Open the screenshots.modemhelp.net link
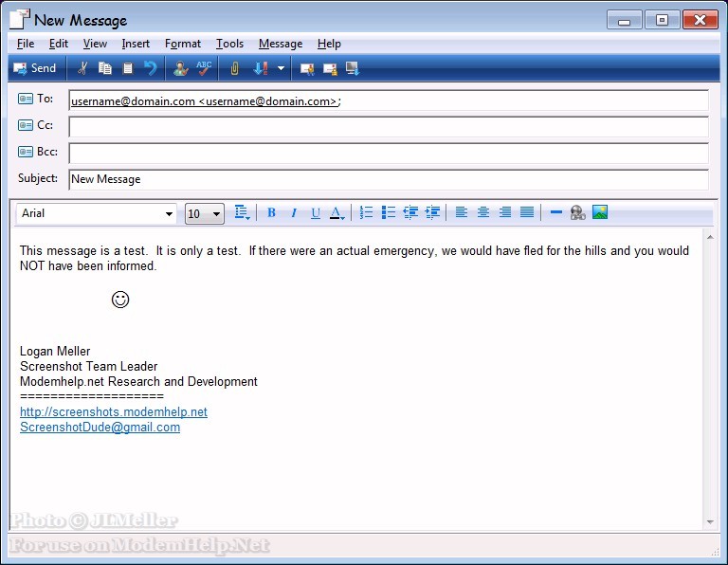728x565 pixels. click(114, 411)
